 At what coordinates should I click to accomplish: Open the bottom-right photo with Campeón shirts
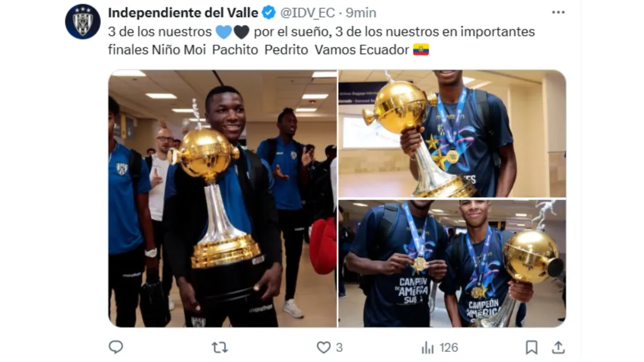[x=452, y=263]
